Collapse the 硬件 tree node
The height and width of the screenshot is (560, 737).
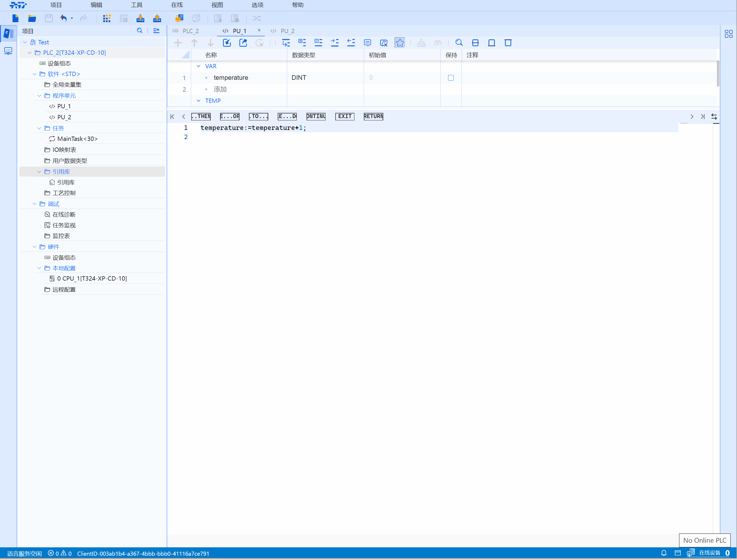(x=35, y=247)
